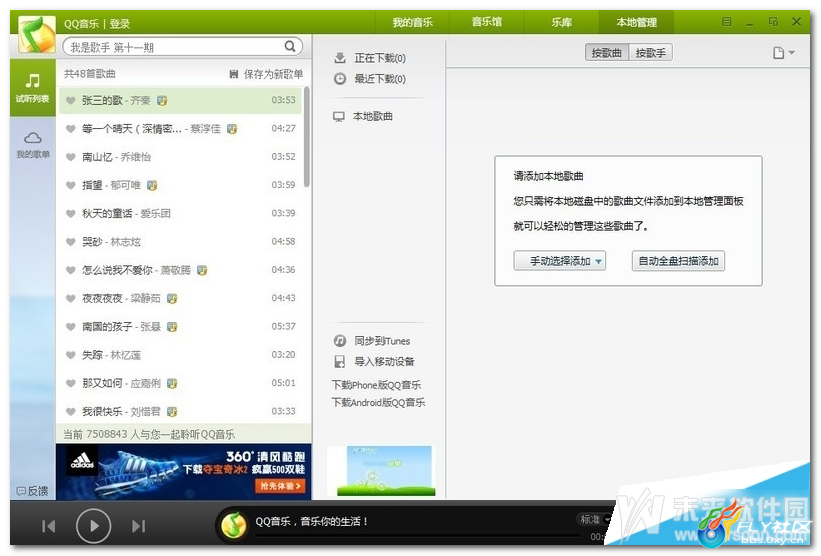Open 最近下载(0) list

[x=380, y=79]
